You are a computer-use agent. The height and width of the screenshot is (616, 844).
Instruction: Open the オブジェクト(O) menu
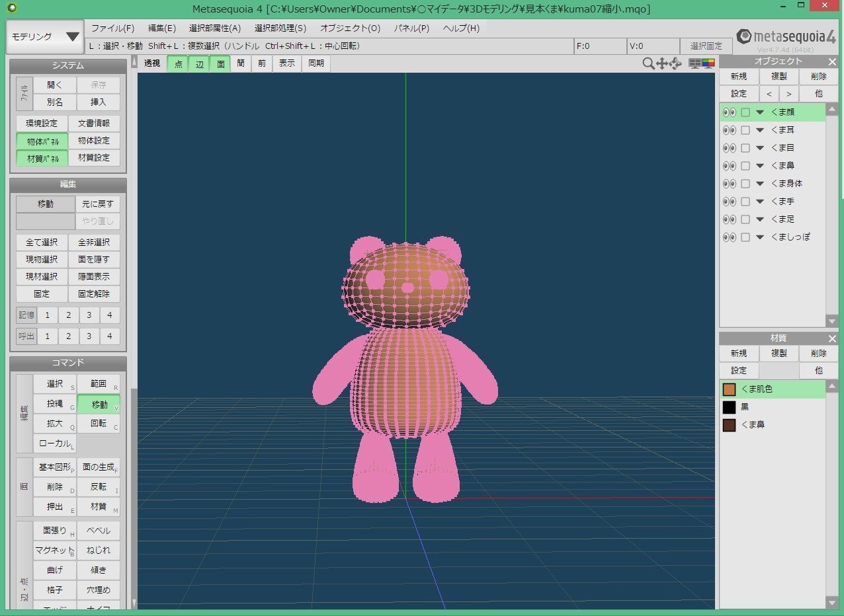(351, 28)
